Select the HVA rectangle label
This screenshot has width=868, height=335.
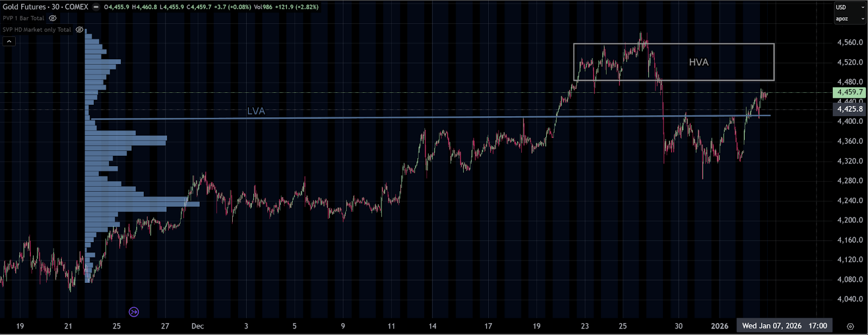[x=698, y=62]
